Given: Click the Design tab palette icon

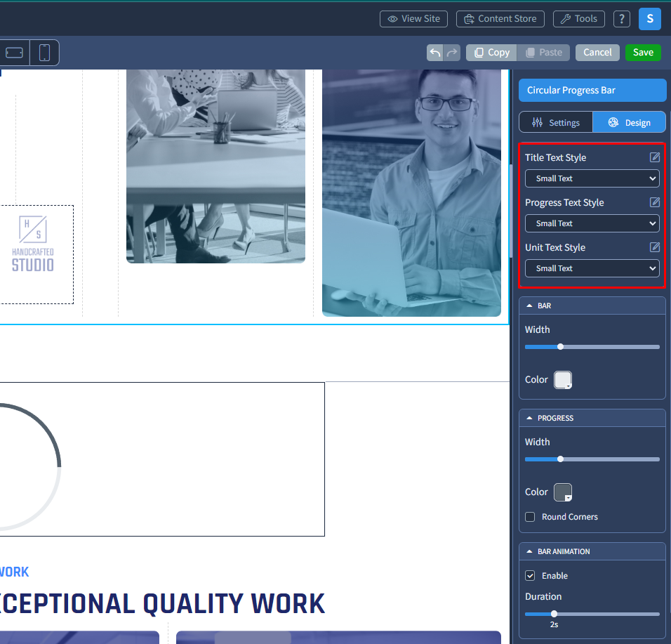Looking at the screenshot, I should point(613,122).
